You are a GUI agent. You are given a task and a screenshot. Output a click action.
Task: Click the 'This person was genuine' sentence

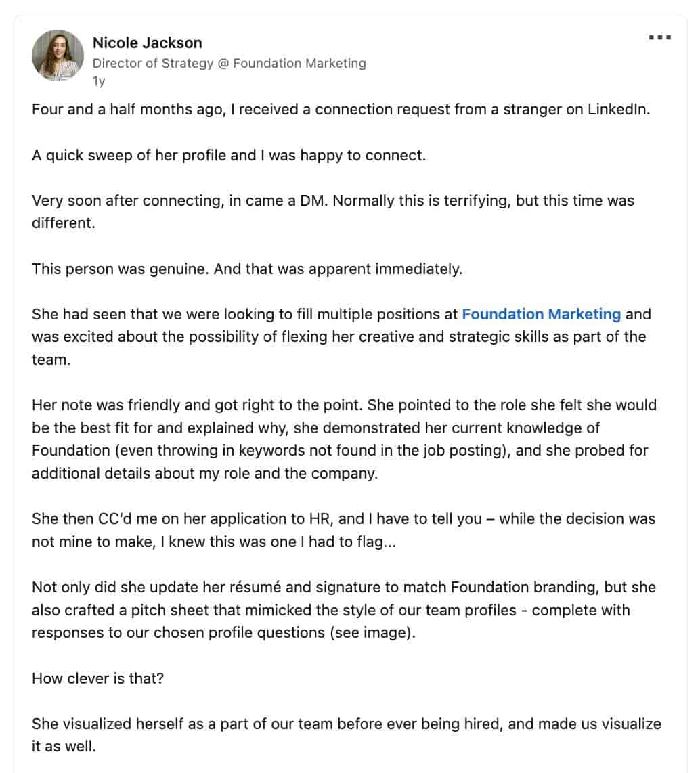pyautogui.click(x=247, y=269)
